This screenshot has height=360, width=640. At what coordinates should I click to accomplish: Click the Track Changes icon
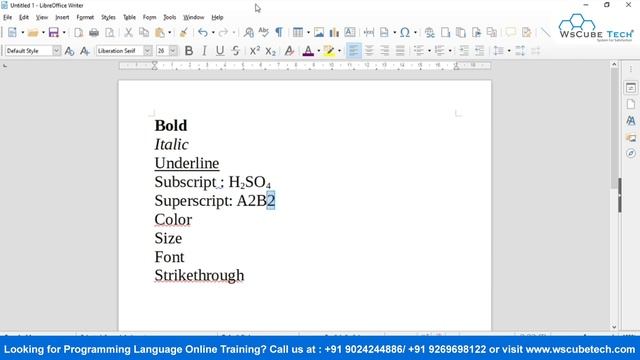(527, 33)
